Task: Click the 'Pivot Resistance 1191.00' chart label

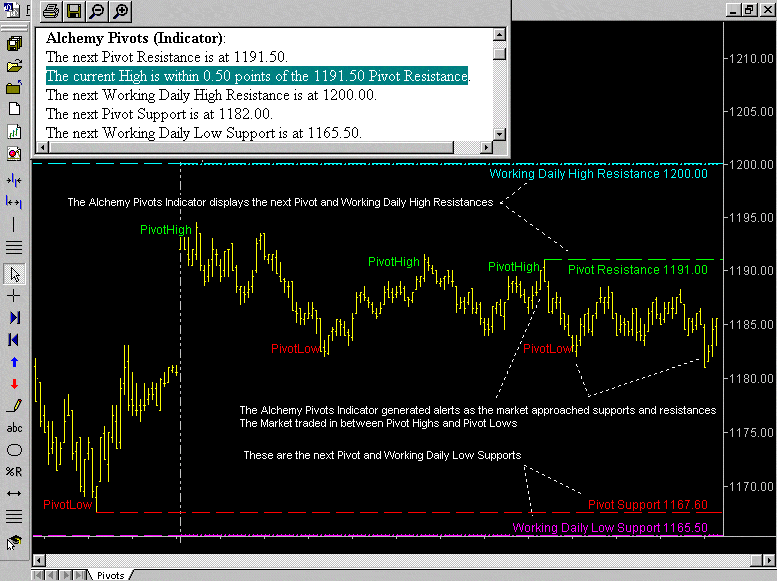Action: [637, 270]
